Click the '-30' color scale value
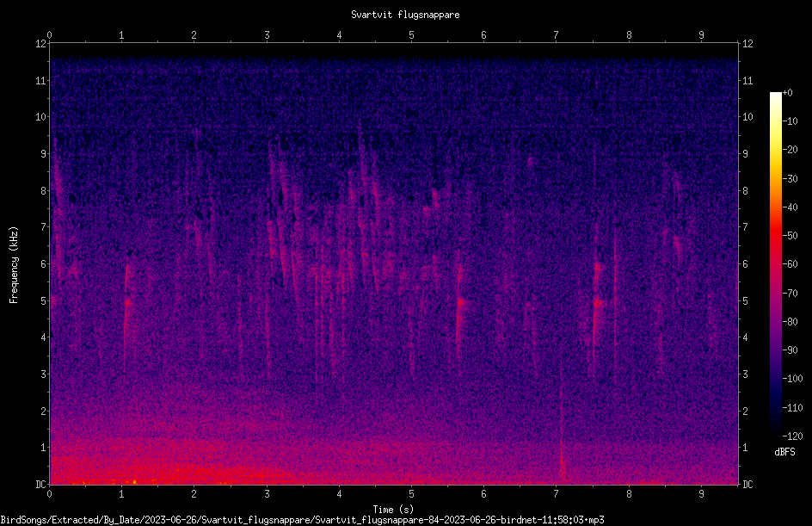Image resolution: width=812 pixels, height=526 pixels. [x=790, y=179]
